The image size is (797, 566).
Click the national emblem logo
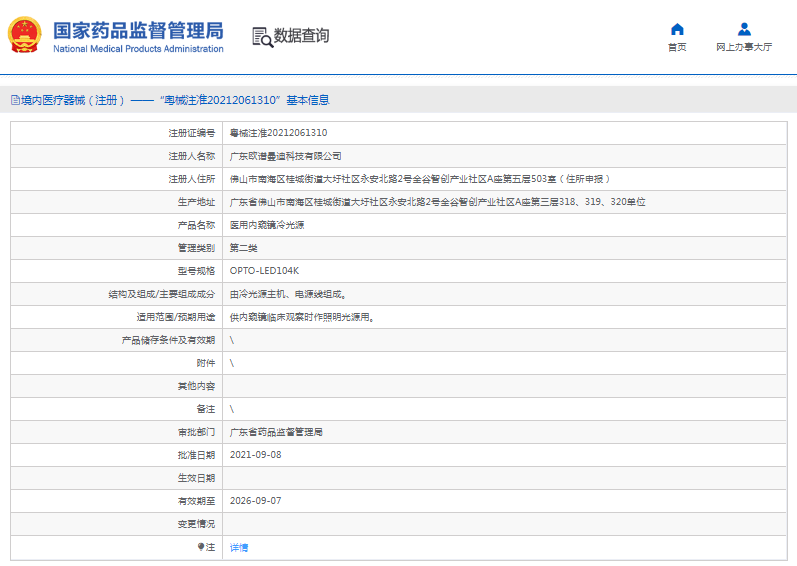24,35
